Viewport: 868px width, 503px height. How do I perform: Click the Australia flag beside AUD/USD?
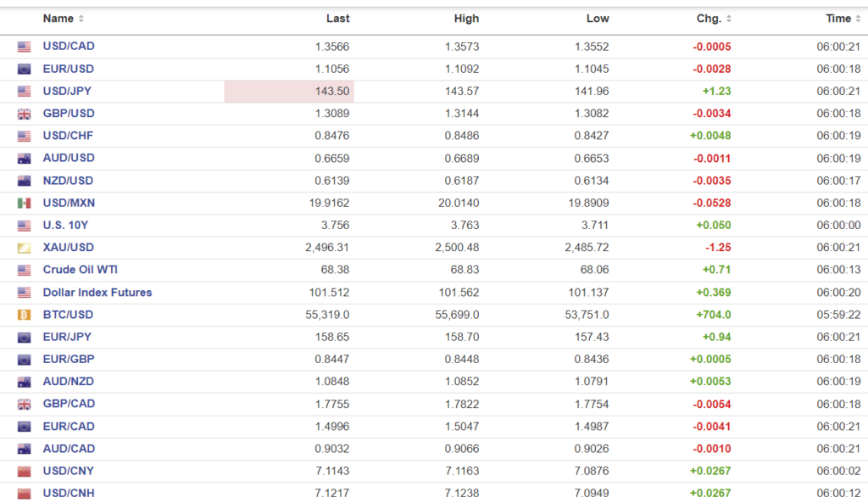pos(24,159)
